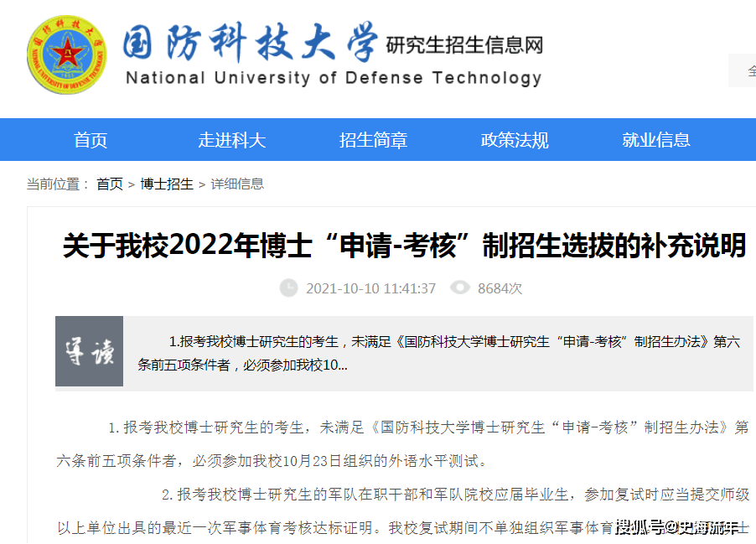This screenshot has height=544, width=756.
Task: Click the 国防科技大学 calligraphy title
Action: [249, 43]
